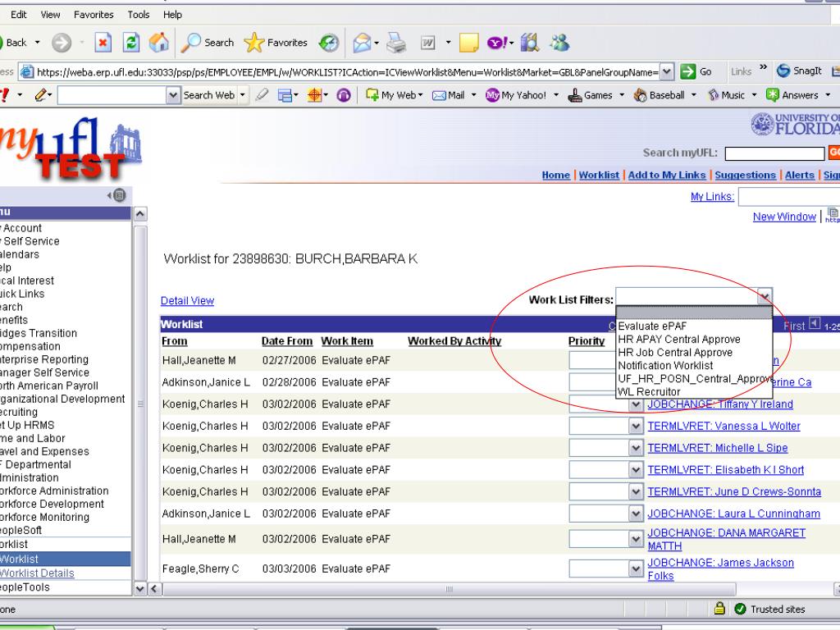840x630 pixels.
Task: Stop page loading with red X icon
Action: click(x=103, y=43)
